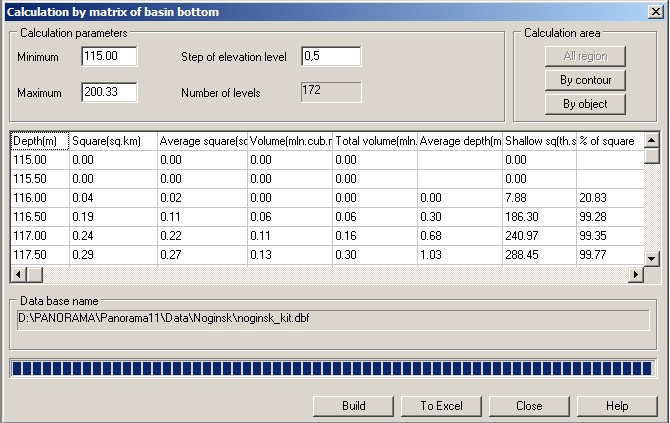Click the vertical scrollbar down arrow

coord(652,257)
